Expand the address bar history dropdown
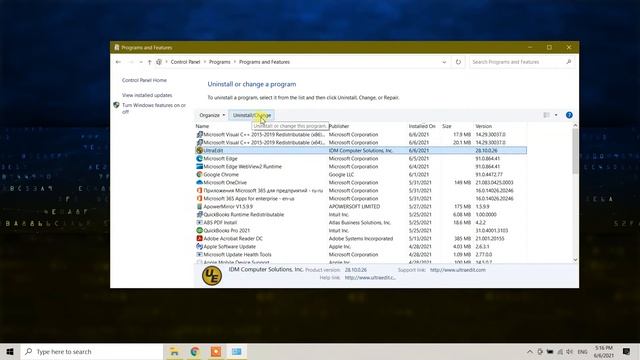Screen dimensions: 640x360 (x=444, y=62)
